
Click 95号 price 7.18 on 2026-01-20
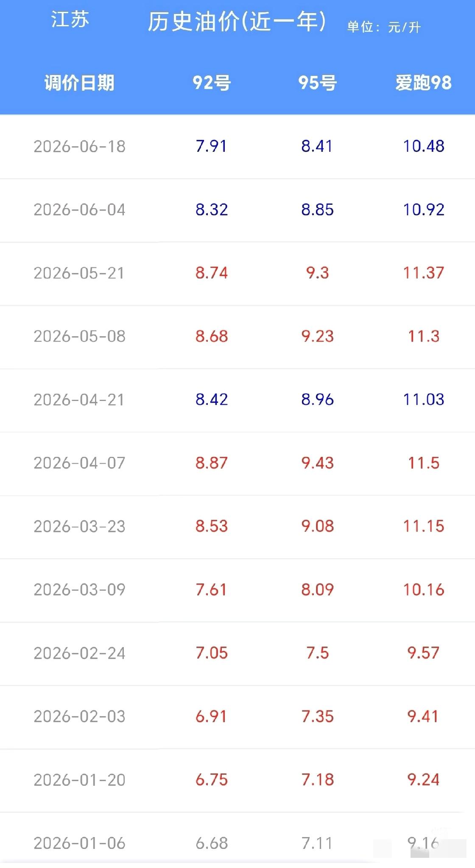[x=317, y=780]
